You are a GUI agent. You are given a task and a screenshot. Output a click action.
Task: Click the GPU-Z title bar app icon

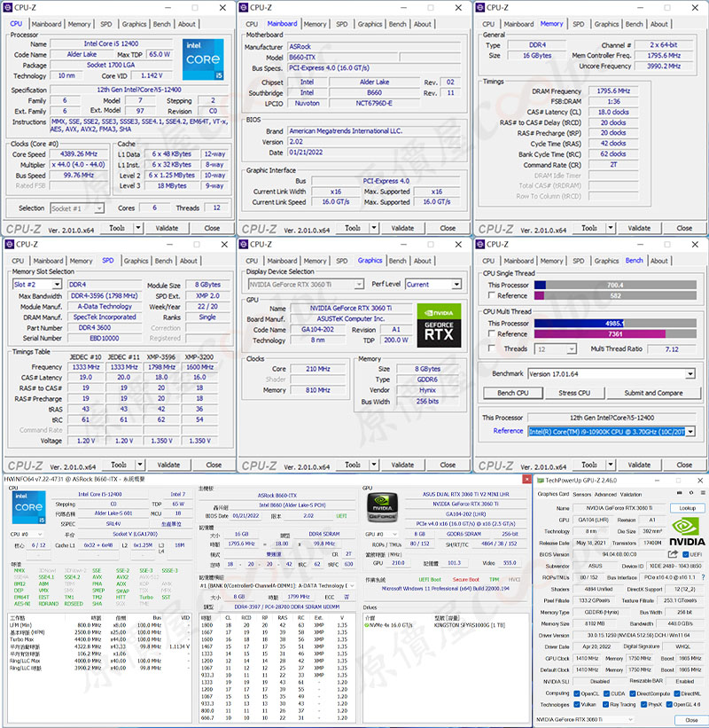(x=540, y=481)
